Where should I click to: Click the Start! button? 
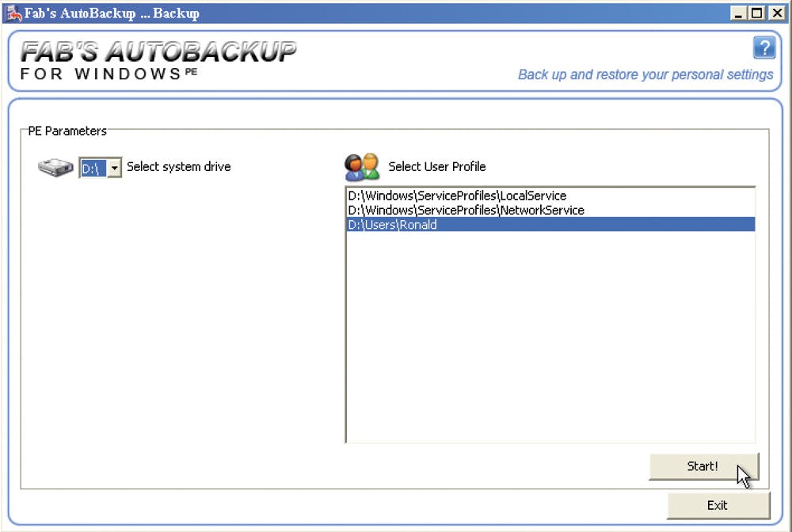coord(703,465)
